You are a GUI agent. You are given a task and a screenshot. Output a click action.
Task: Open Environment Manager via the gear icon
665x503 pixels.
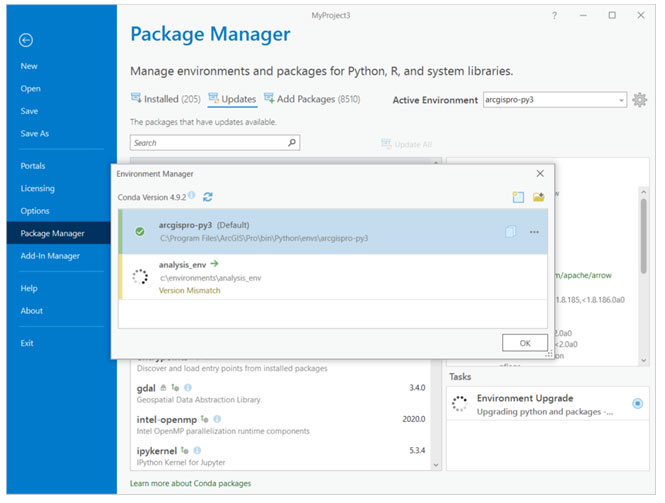click(x=640, y=100)
